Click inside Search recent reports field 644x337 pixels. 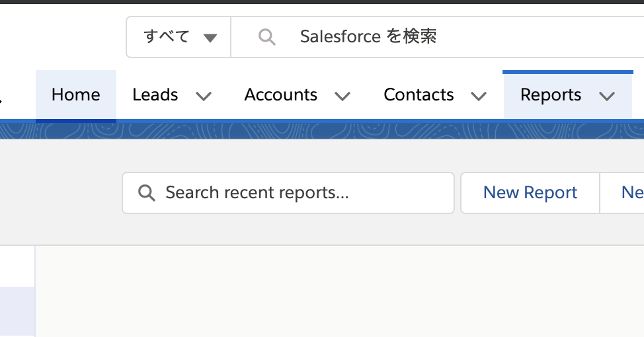tap(298, 193)
